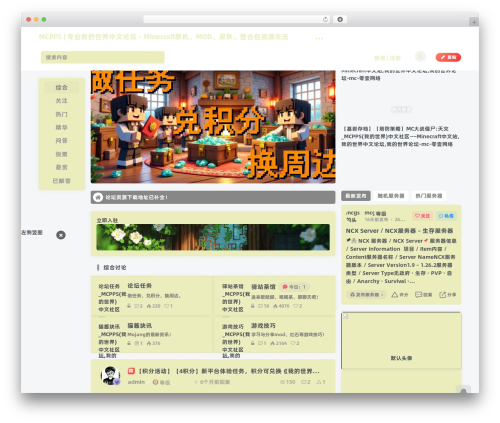Select 悬赏 in the left sidebar
Viewport: 500px width, 423px height.
[61, 167]
